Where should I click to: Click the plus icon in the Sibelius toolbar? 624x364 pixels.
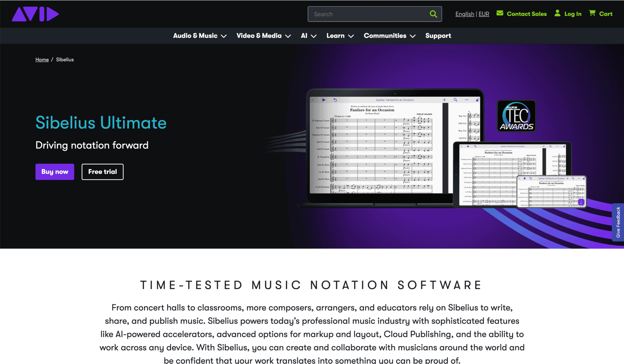(444, 100)
